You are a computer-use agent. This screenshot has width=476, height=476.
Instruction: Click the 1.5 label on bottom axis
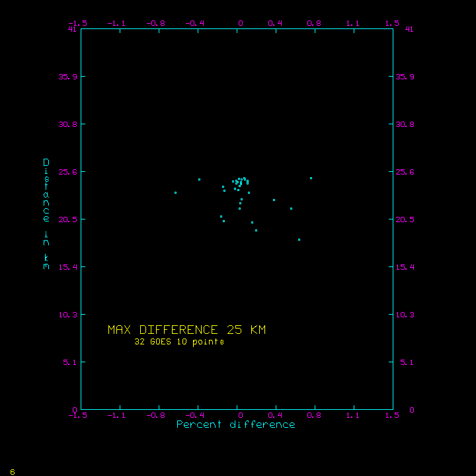pyautogui.click(x=393, y=415)
